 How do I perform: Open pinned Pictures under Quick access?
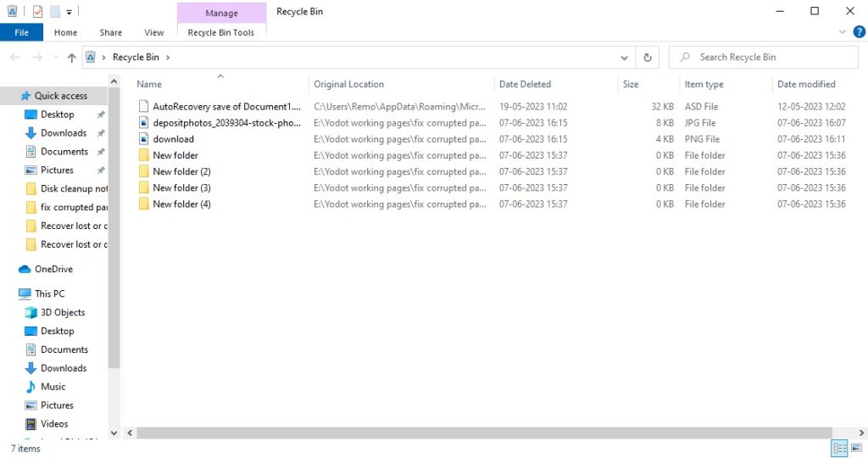(57, 170)
